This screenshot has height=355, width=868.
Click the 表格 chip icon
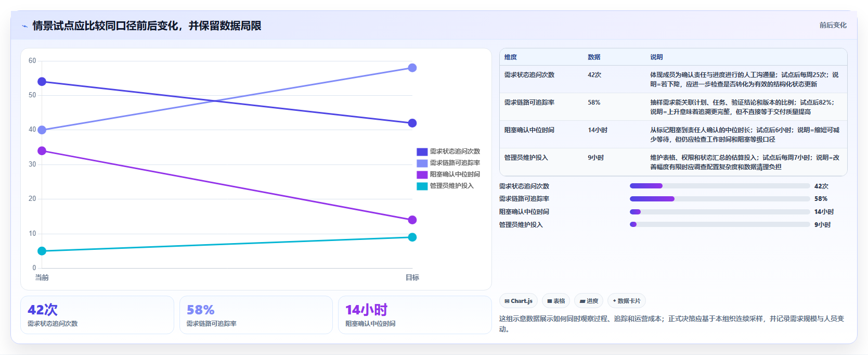[550, 301]
